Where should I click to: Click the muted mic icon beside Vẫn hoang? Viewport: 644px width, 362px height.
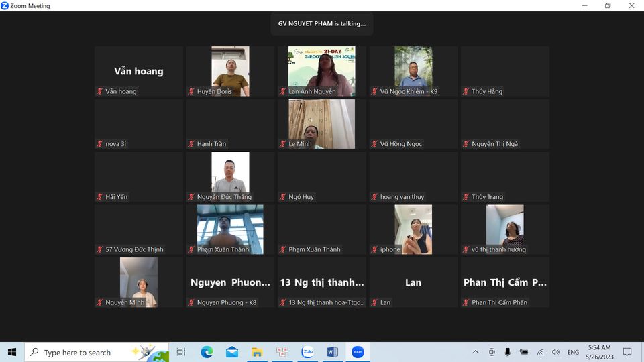(x=99, y=91)
